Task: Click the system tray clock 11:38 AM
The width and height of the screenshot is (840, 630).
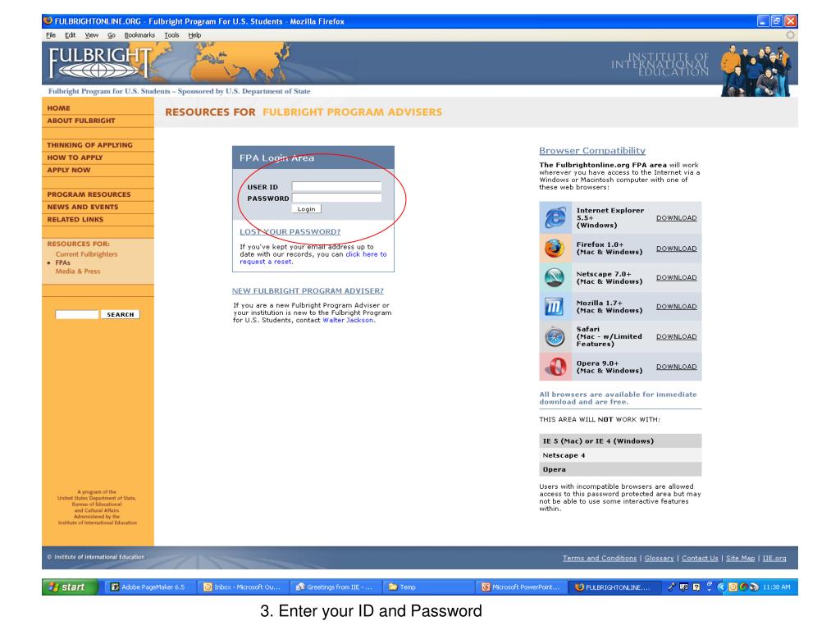Action: (x=776, y=587)
